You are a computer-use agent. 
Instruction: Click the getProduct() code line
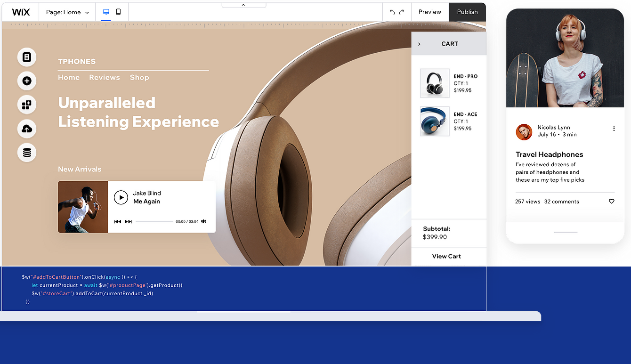pyautogui.click(x=107, y=285)
